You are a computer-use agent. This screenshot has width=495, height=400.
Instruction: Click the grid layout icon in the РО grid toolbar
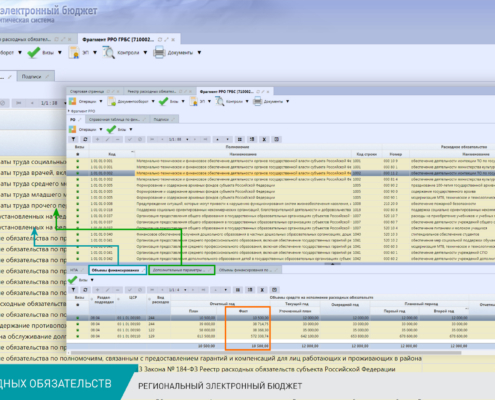[239, 139]
